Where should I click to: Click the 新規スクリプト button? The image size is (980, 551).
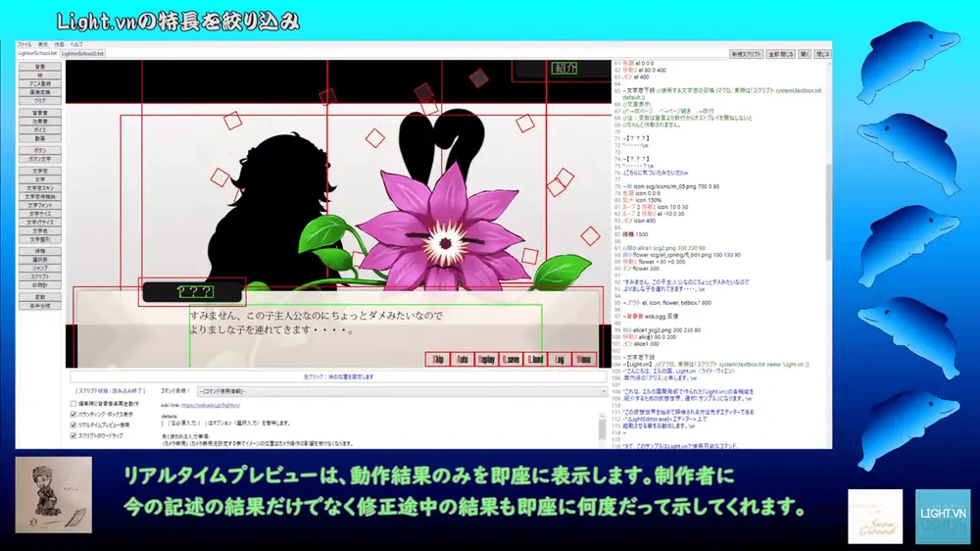click(x=746, y=54)
